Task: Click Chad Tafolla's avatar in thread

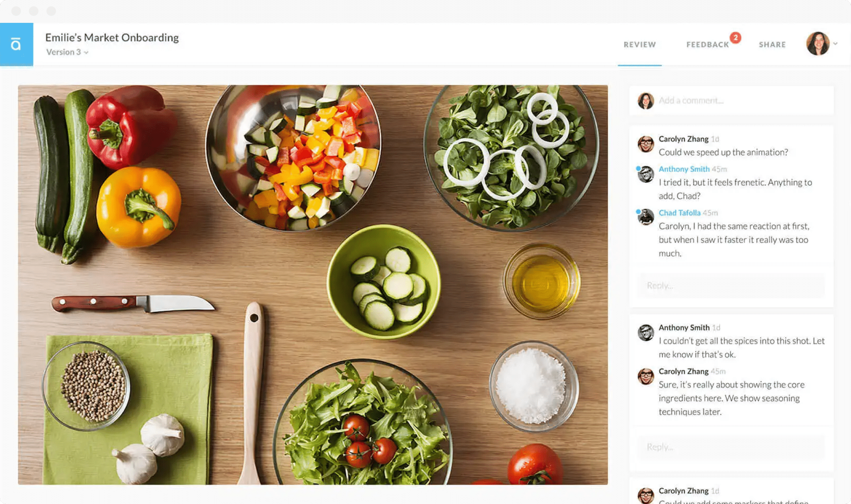Action: click(x=646, y=217)
